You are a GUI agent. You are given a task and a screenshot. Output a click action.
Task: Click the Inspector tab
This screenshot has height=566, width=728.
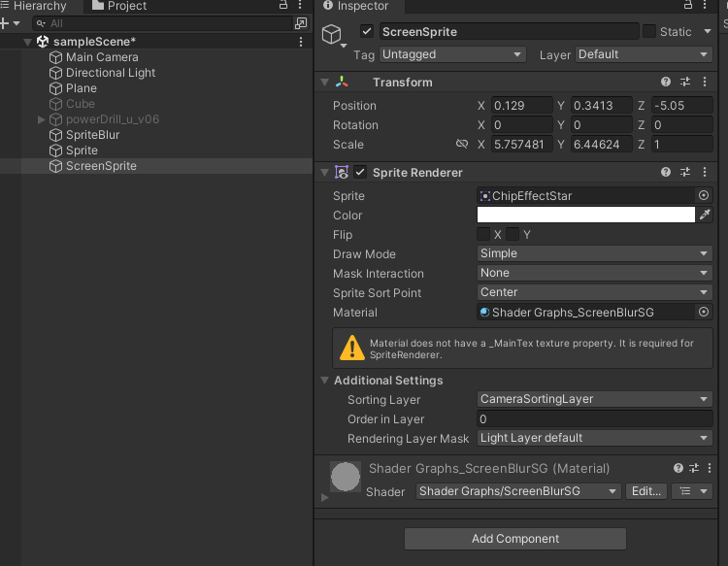click(356, 6)
